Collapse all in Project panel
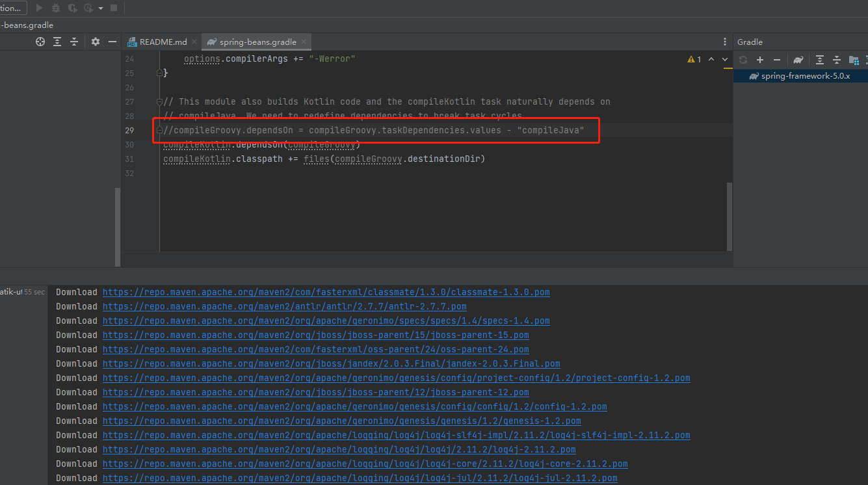Viewport: 868px width, 485px height. tap(74, 42)
